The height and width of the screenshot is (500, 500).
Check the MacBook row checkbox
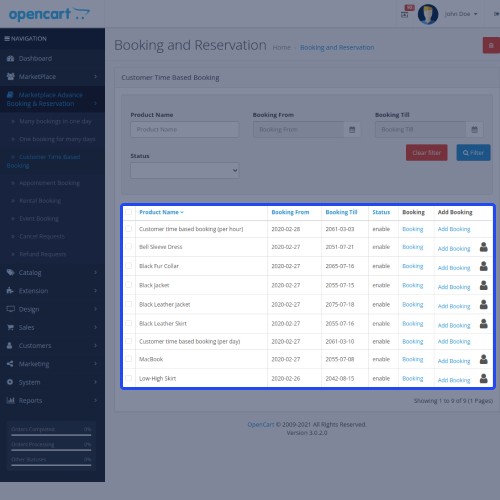coord(129,359)
